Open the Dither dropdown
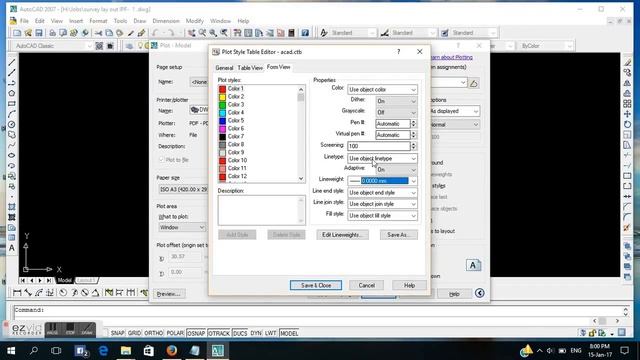 coord(396,101)
